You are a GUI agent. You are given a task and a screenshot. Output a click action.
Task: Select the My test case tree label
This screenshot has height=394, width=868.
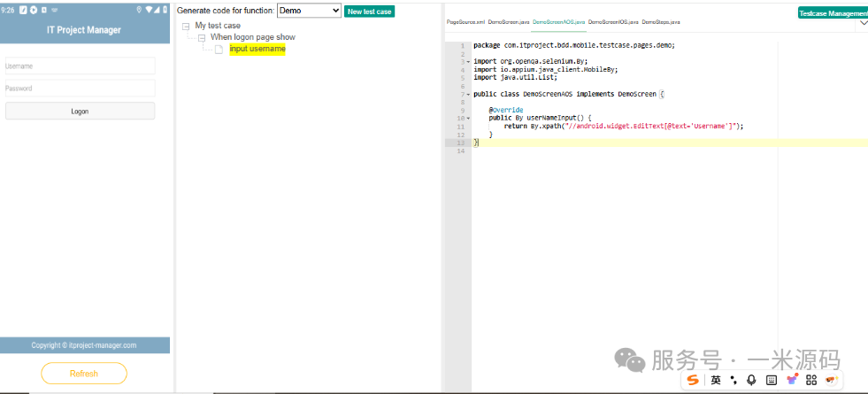pyautogui.click(x=218, y=26)
